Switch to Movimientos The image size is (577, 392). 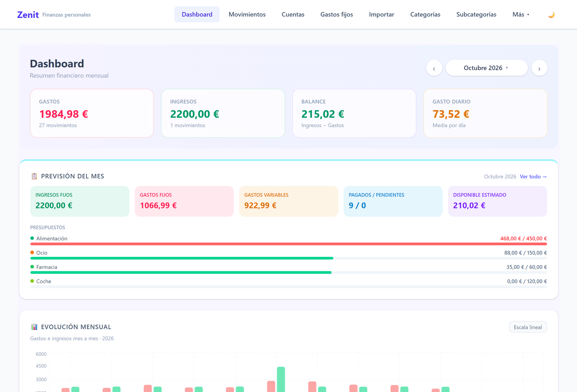point(247,14)
